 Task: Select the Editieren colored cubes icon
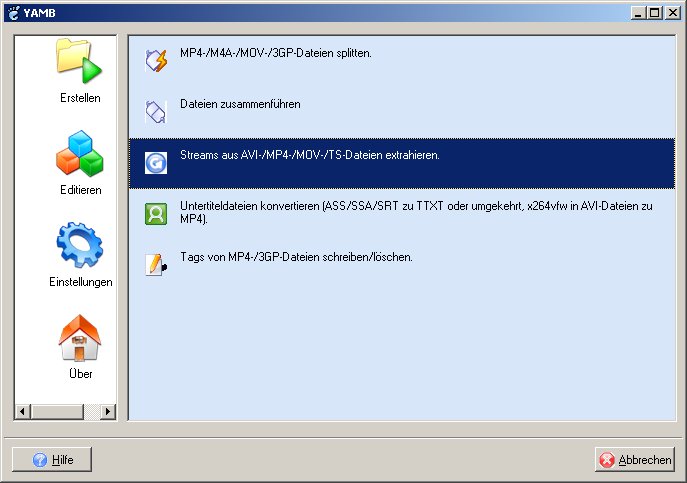[x=79, y=153]
